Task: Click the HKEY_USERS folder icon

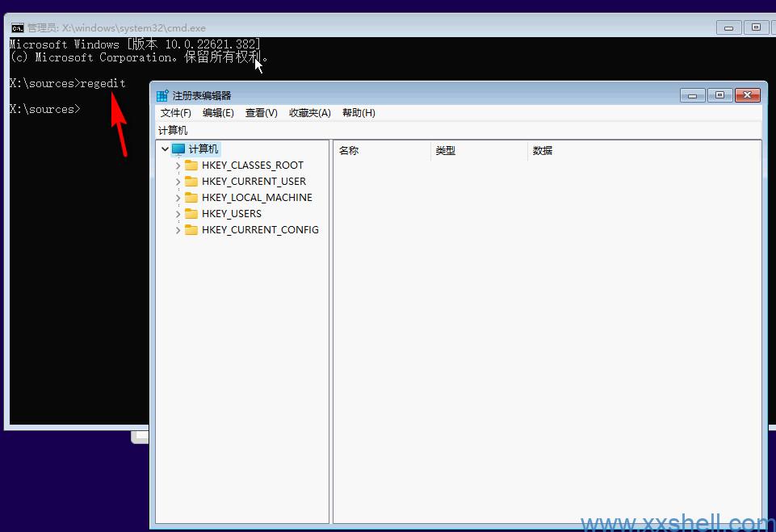Action: 191,214
